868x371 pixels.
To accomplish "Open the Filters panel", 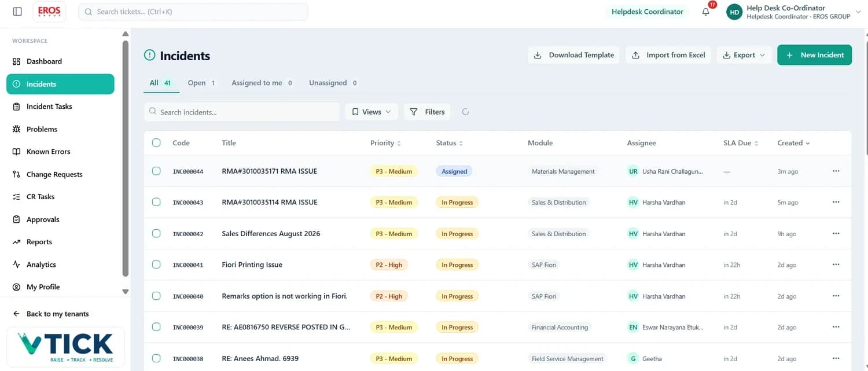I will click(427, 112).
